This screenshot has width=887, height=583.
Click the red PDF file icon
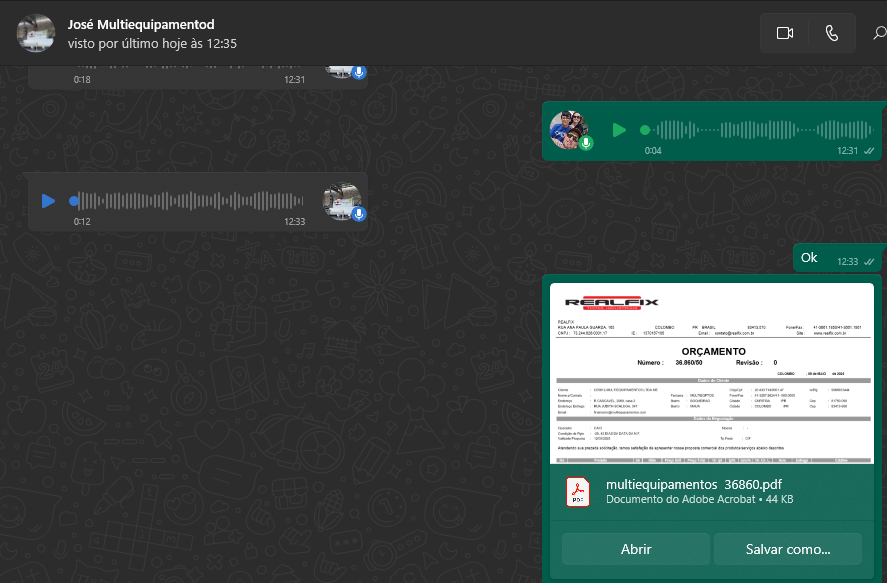coord(579,492)
